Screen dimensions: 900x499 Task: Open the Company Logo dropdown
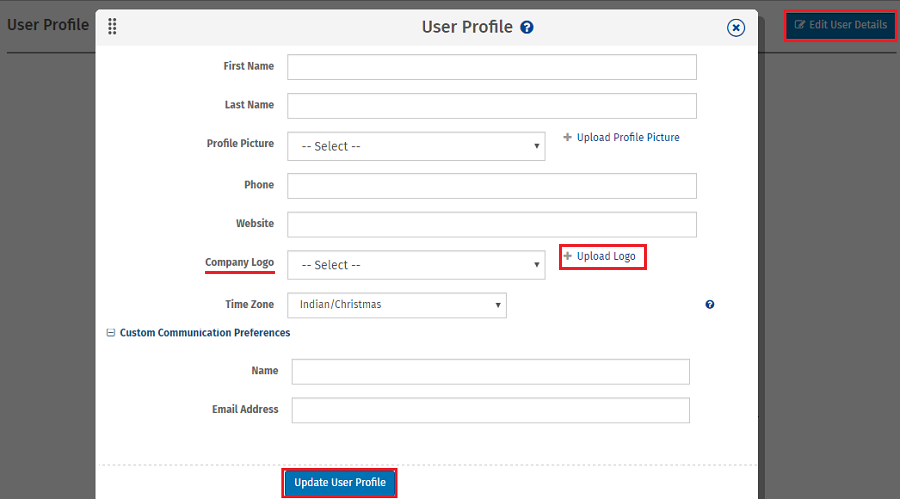[x=416, y=265]
